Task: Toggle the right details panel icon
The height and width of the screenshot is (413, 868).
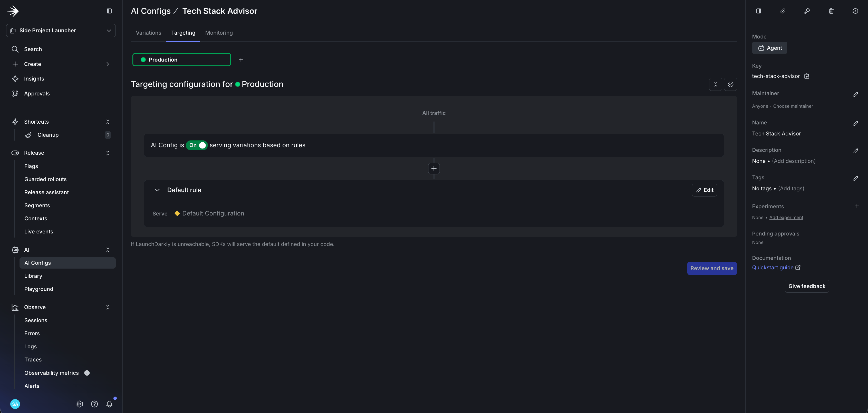Action: pyautogui.click(x=758, y=11)
